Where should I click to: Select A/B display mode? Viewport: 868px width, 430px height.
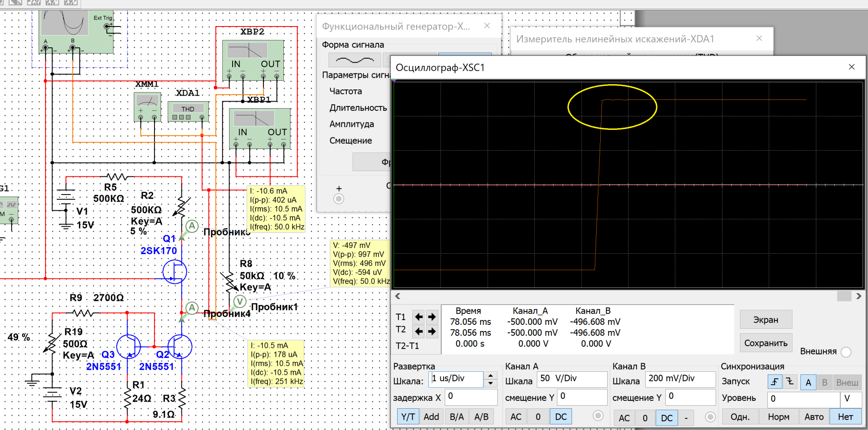point(481,417)
